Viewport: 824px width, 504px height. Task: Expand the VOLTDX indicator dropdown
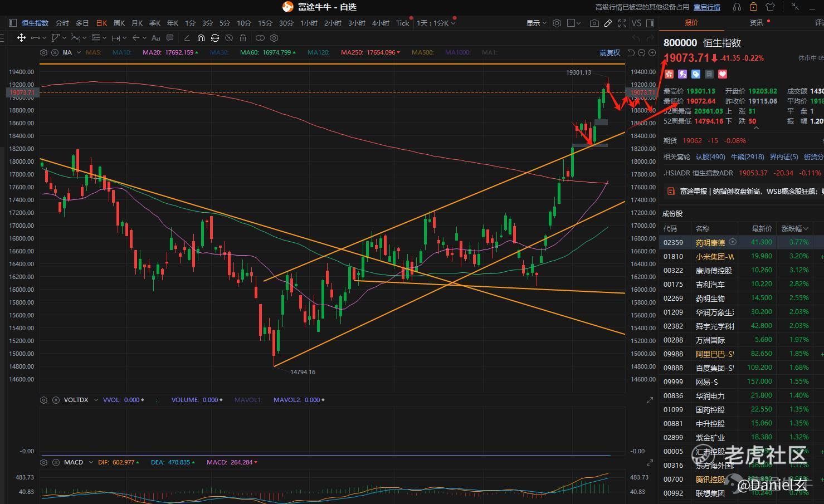96,400
